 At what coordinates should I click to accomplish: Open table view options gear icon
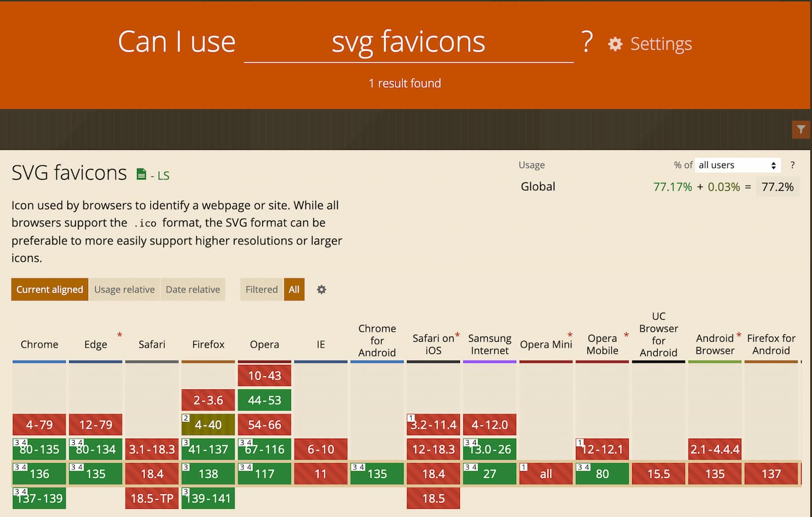[321, 290]
